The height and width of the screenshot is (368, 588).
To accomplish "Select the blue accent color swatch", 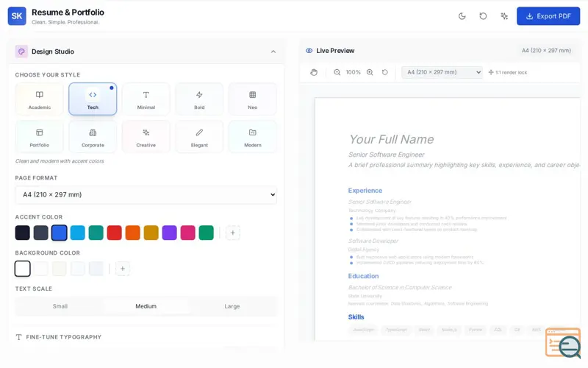I will [x=60, y=233].
